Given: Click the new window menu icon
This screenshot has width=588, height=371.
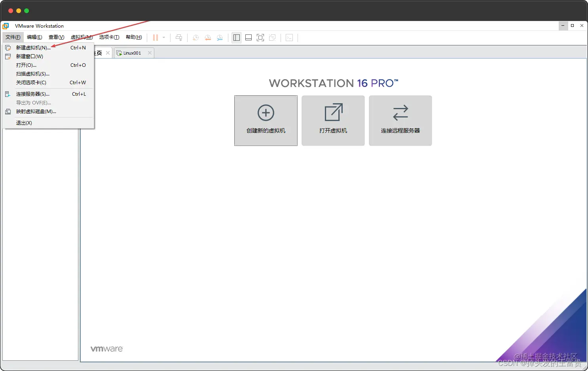Looking at the screenshot, I should coord(8,57).
